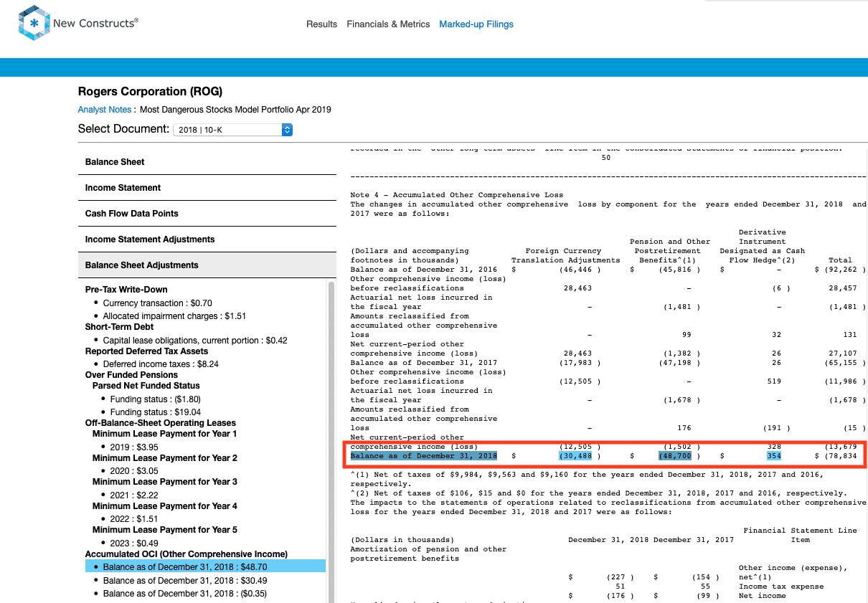Click the $ (78,834 total value
Screen dimensions: 868x603
[836, 456]
